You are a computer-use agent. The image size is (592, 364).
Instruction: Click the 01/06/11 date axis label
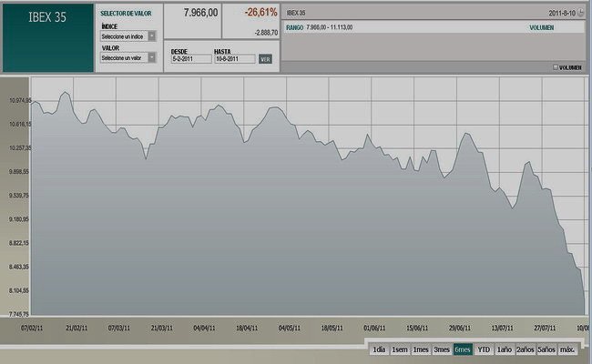click(x=374, y=328)
